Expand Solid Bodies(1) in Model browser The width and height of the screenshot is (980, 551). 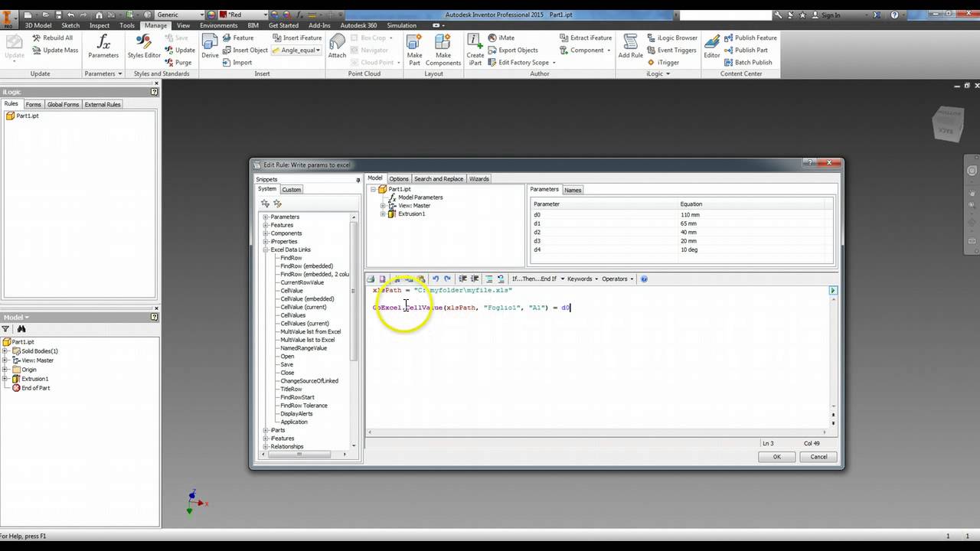[5, 351]
